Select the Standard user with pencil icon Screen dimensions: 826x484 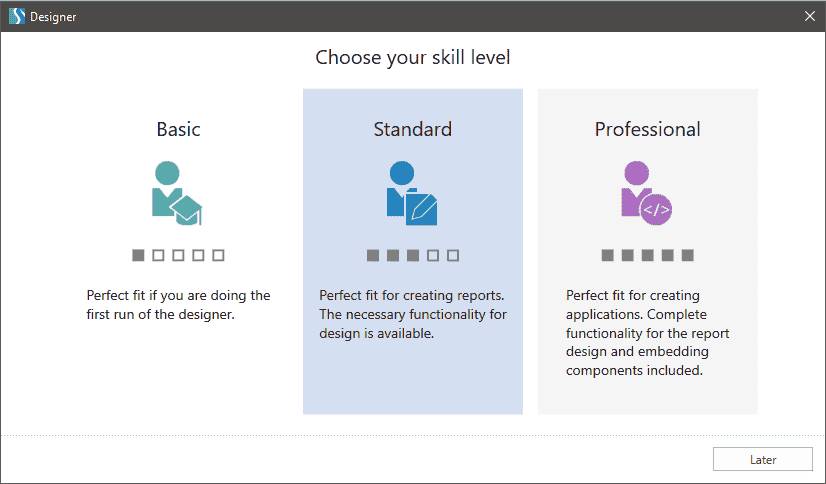click(x=412, y=193)
